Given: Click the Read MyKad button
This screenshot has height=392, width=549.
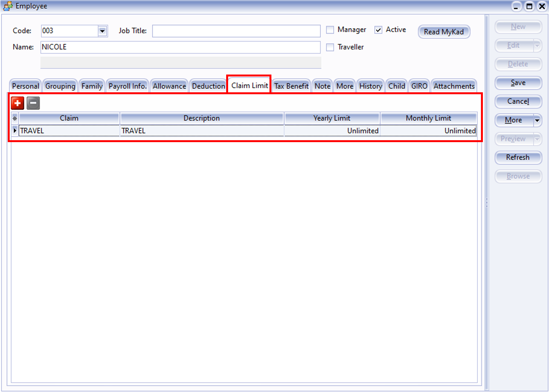Looking at the screenshot, I should tap(443, 32).
